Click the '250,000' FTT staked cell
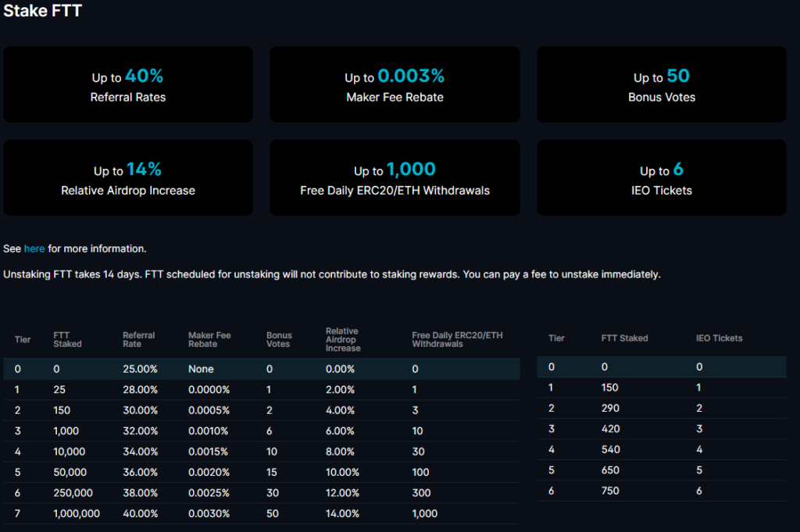 coord(73,493)
